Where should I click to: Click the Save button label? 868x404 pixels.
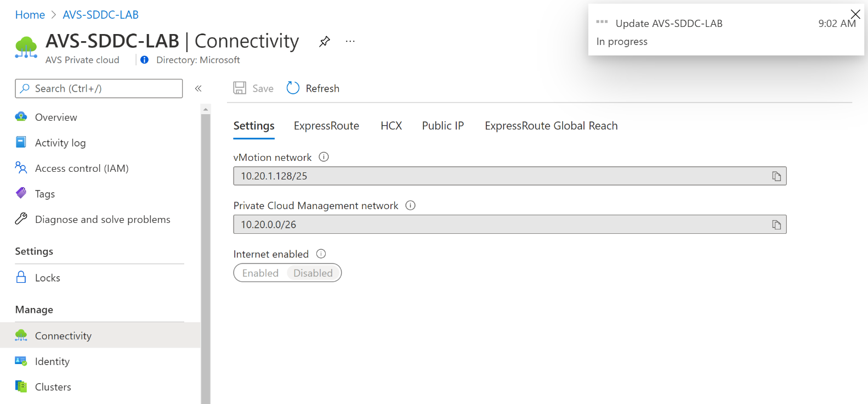point(263,88)
